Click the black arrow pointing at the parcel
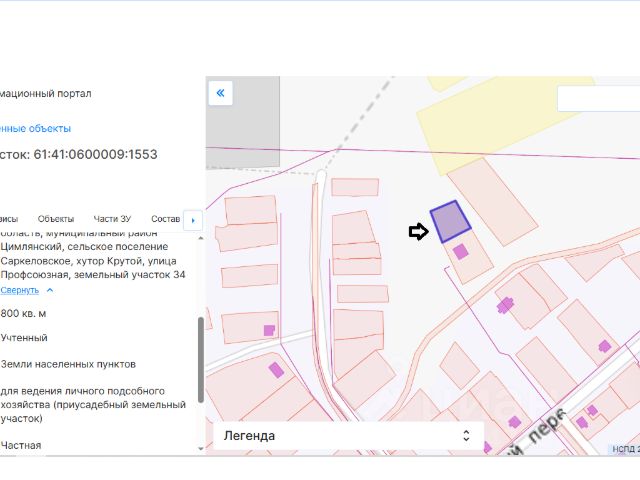The width and height of the screenshot is (640, 480). (x=418, y=232)
